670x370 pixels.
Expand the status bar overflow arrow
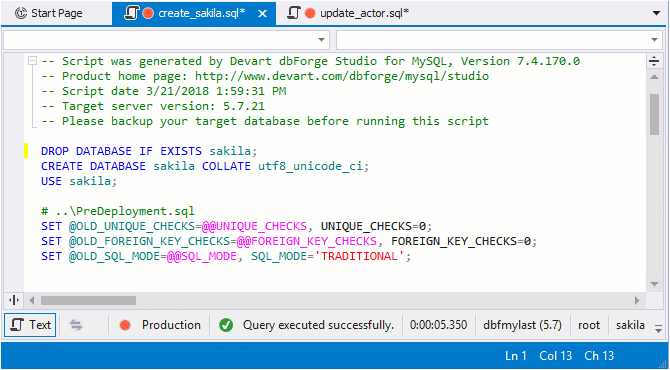(x=658, y=328)
